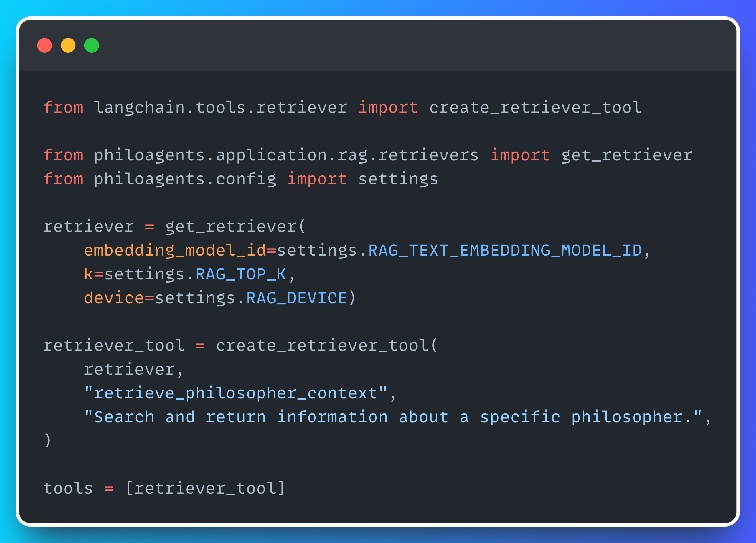Click the green maximize dot
756x543 pixels.
(x=92, y=45)
